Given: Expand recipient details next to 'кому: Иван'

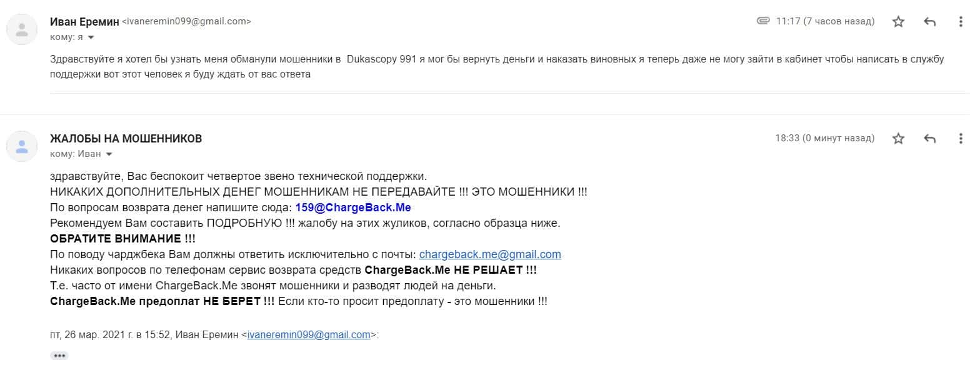Looking at the screenshot, I should [x=109, y=154].
